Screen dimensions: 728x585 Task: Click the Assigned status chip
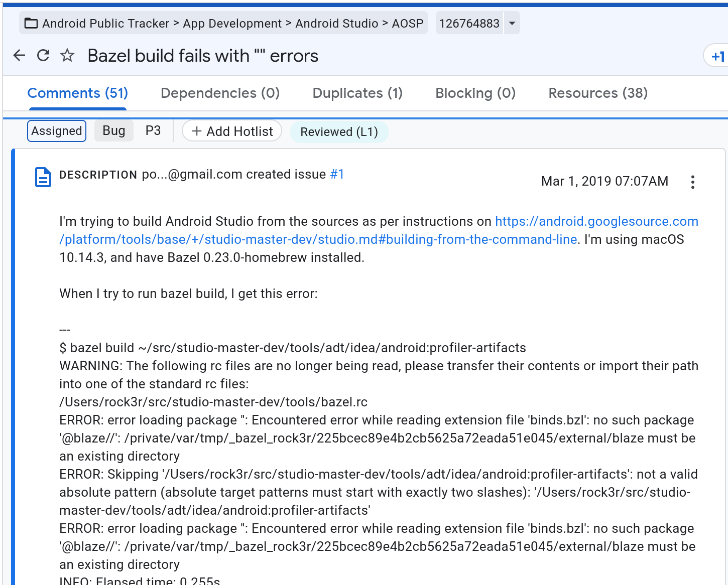pos(57,131)
